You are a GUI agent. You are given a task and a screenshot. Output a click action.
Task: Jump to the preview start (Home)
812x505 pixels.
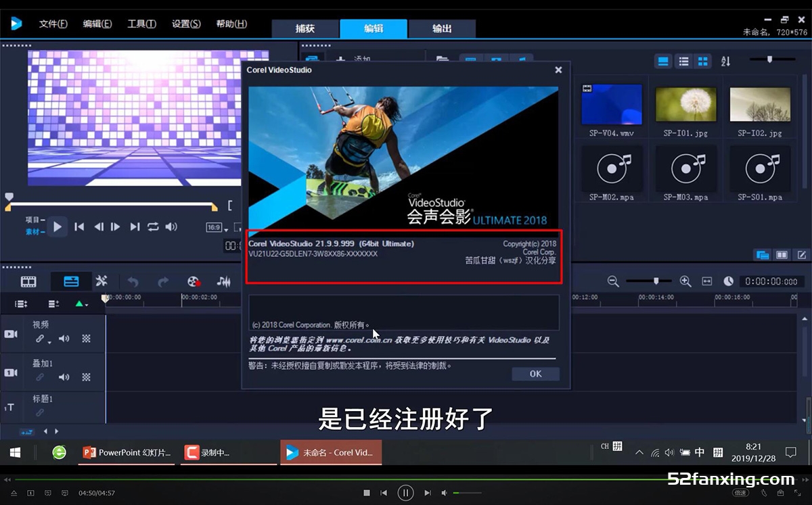[79, 227]
